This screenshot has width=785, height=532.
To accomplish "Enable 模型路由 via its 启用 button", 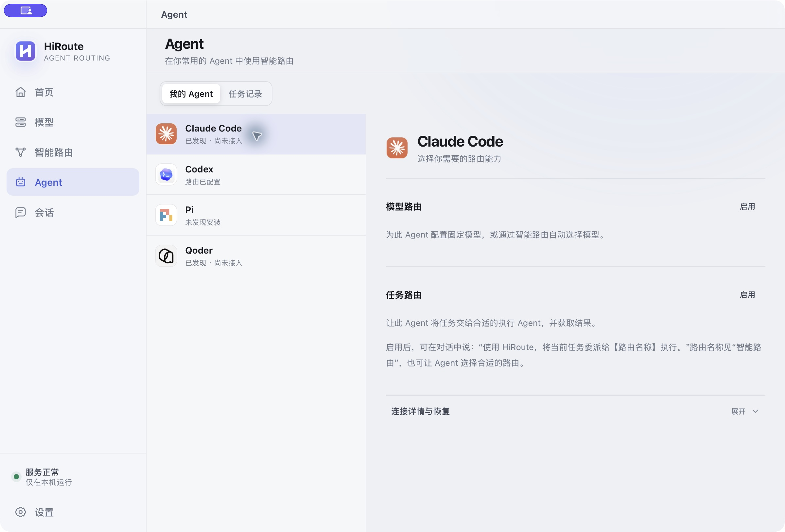I will (x=747, y=206).
